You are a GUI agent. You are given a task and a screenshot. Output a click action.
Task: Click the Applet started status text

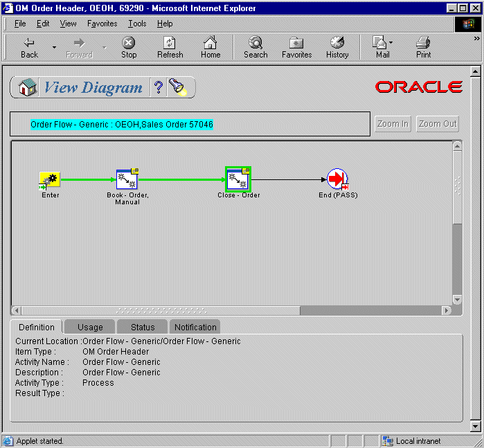pos(39,441)
